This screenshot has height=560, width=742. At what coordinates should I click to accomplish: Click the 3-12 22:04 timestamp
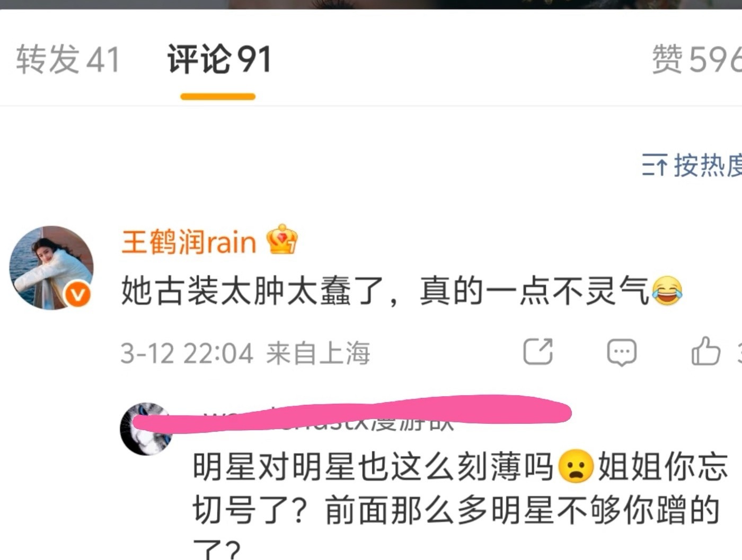click(187, 353)
